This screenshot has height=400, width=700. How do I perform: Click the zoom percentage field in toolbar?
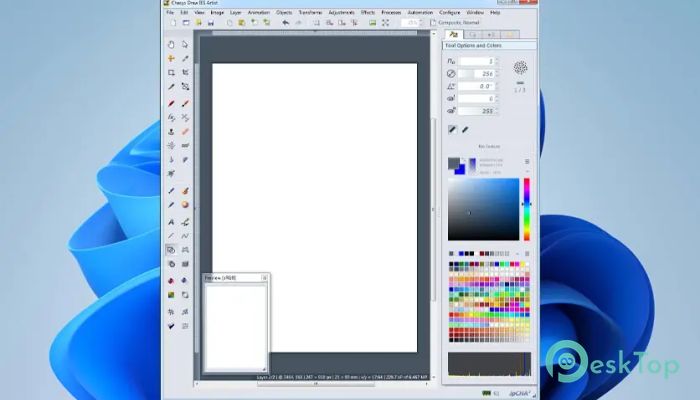(x=410, y=23)
